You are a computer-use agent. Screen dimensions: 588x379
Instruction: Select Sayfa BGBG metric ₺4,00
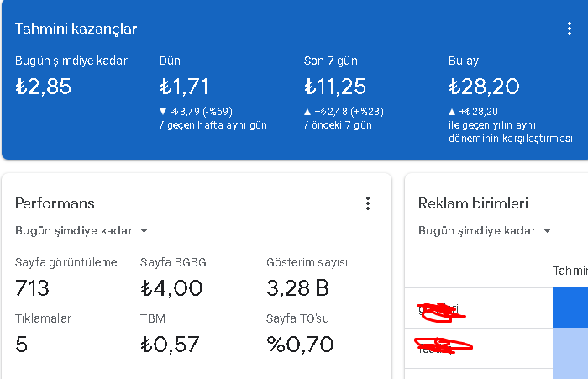[171, 288]
